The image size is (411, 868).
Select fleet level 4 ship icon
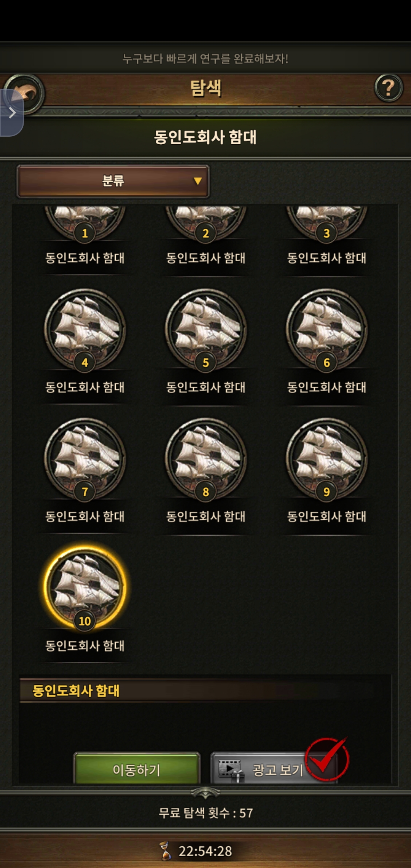coord(85,330)
